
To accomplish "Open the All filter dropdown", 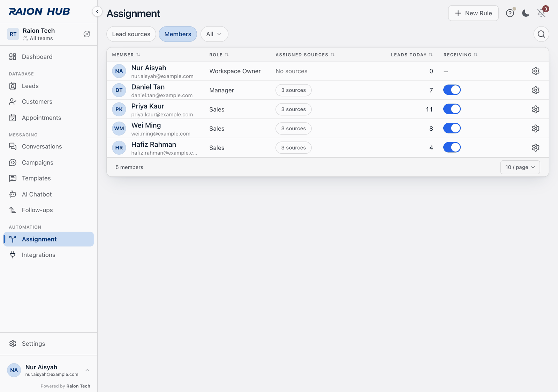I will (x=214, y=34).
